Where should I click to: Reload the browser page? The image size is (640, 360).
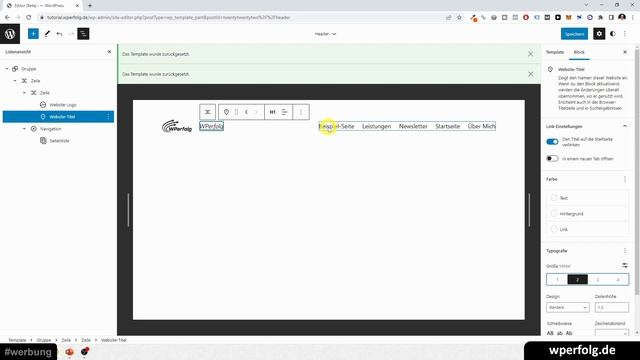[29, 18]
